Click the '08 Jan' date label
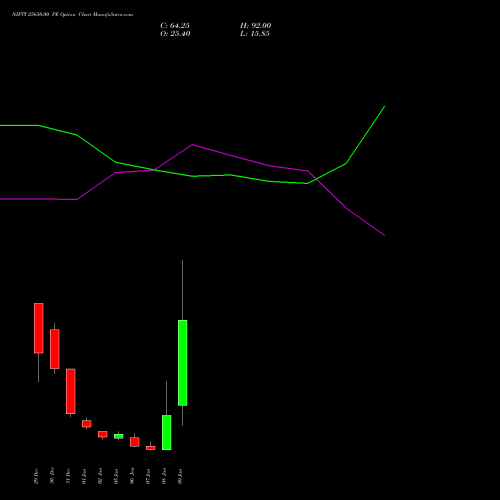The height and width of the screenshot is (500, 500). [x=164, y=476]
